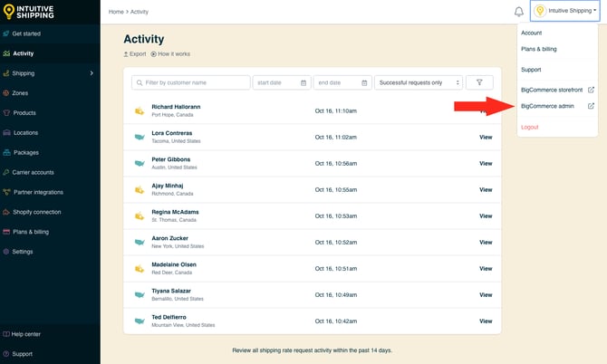Click the Canada flag icon beside Madelaine Olsen
Image resolution: width=607 pixels, height=364 pixels.
140,269
